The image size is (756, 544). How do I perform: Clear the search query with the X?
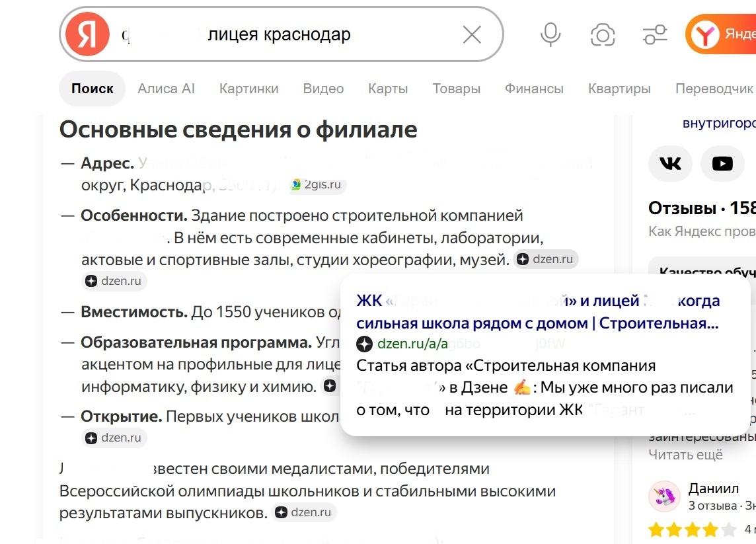(x=472, y=35)
